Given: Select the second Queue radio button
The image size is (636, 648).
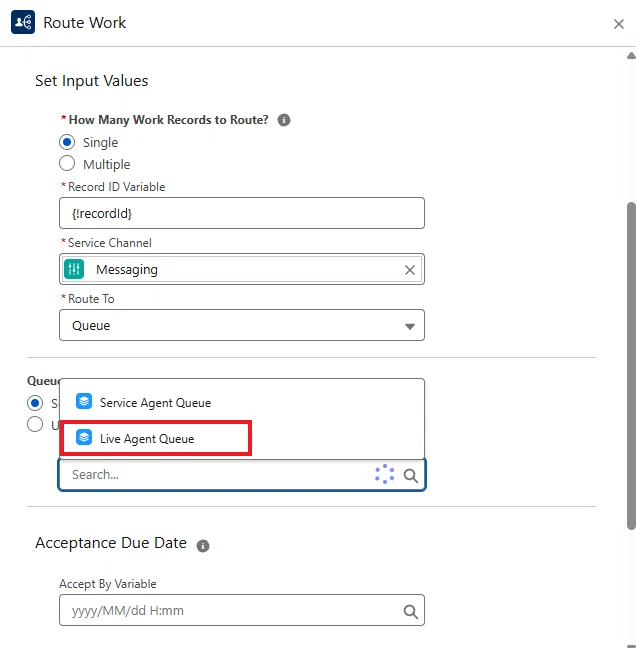Looking at the screenshot, I should (x=35, y=424).
